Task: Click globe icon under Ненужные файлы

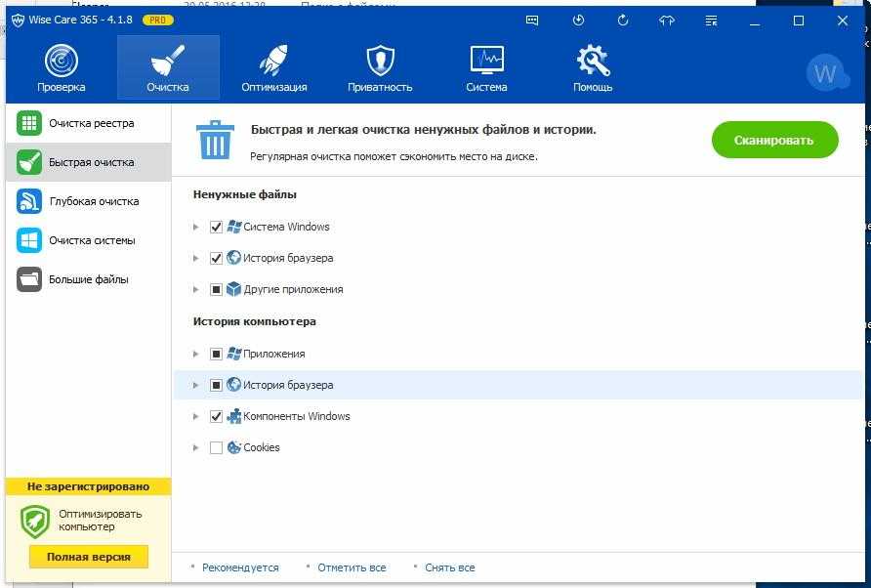Action: click(233, 258)
